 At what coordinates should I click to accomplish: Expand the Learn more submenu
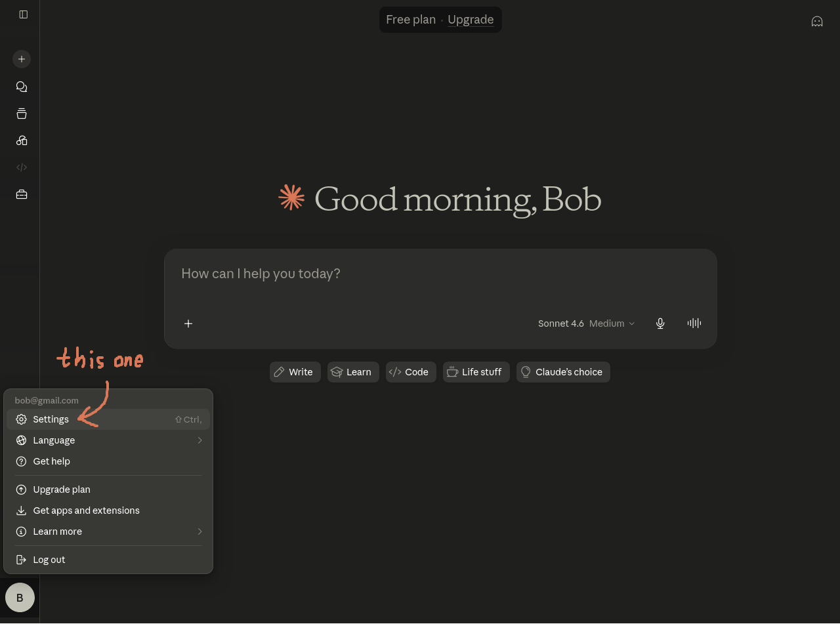point(108,531)
